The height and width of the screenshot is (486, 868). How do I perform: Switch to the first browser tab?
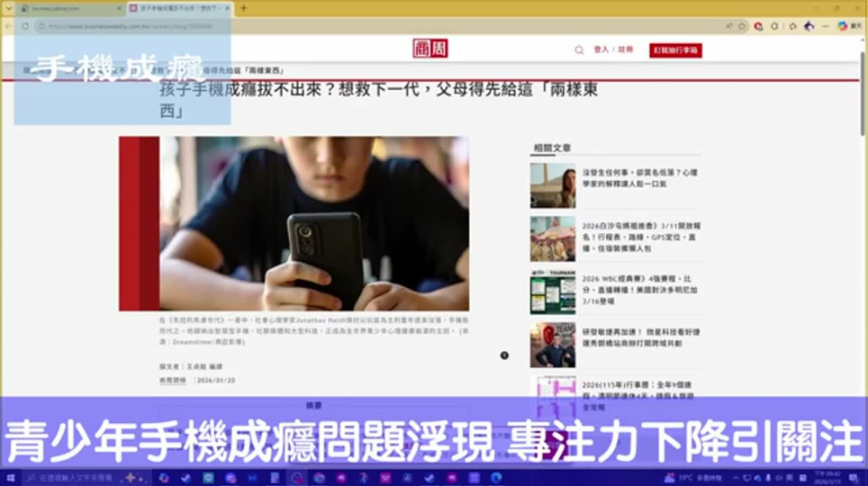point(65,8)
